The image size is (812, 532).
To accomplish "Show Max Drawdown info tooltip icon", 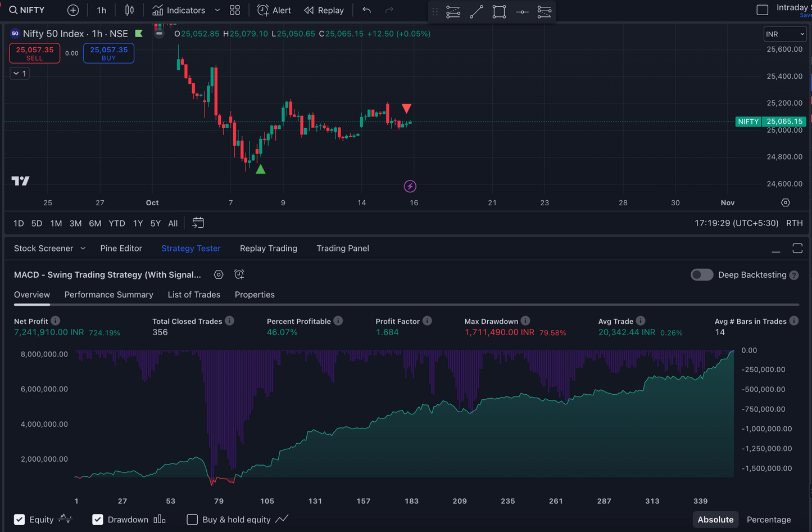I will click(525, 321).
